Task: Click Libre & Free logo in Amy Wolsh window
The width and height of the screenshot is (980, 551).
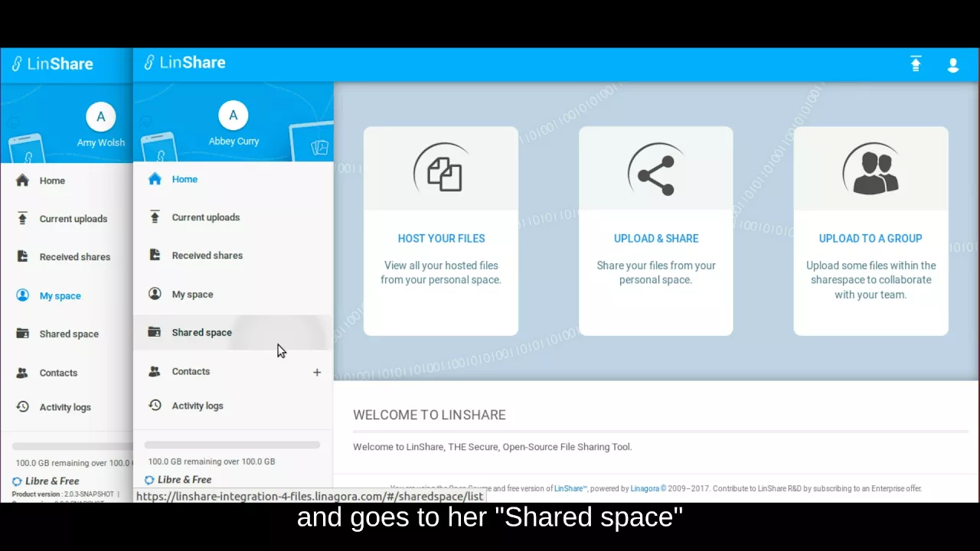Action: click(46, 481)
